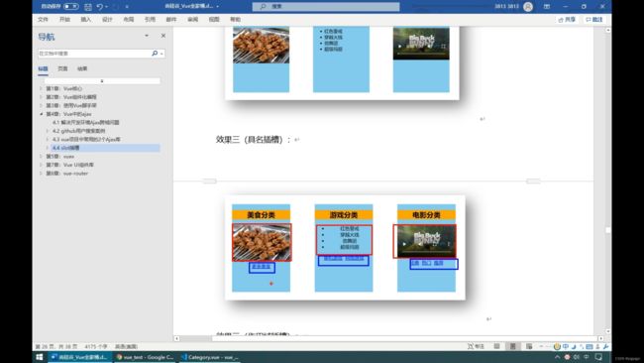Collapse the 第4章 Vue中的ajax heading

coord(41,114)
